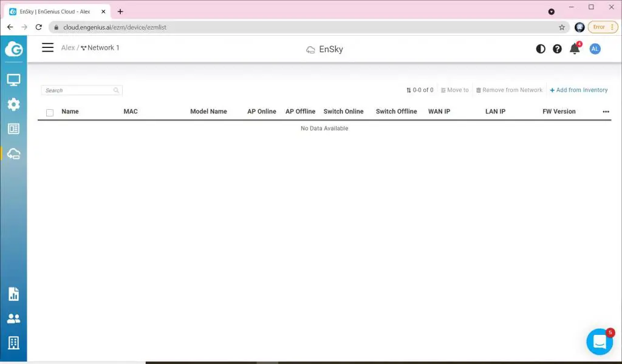Click the Chrome Error update button
Image resolution: width=622 pixels, height=364 pixels.
(x=603, y=27)
